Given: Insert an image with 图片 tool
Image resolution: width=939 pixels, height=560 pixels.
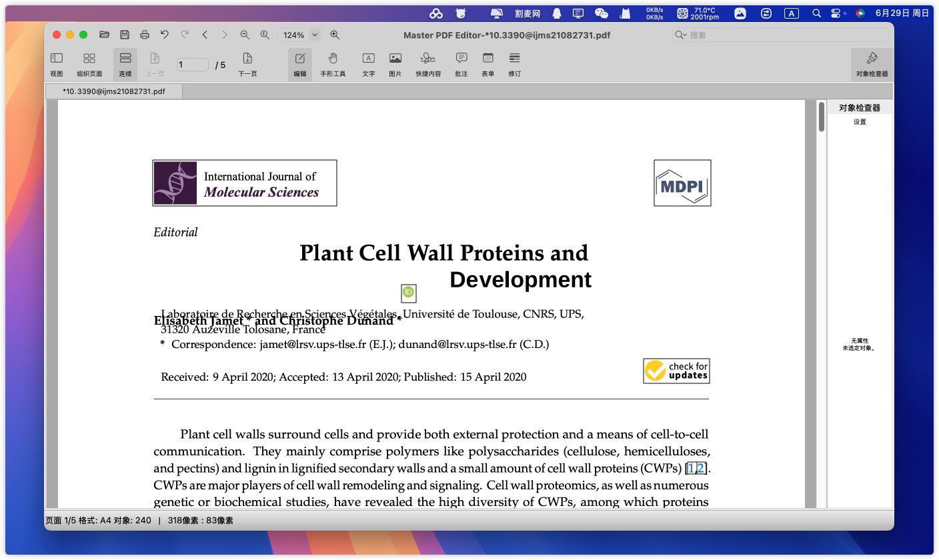Looking at the screenshot, I should [395, 63].
